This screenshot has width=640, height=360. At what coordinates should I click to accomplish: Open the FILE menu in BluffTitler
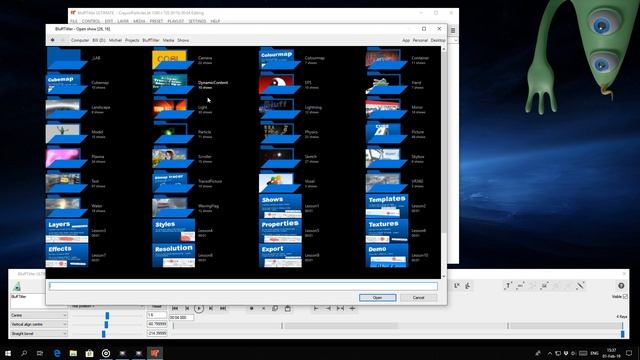73,21
